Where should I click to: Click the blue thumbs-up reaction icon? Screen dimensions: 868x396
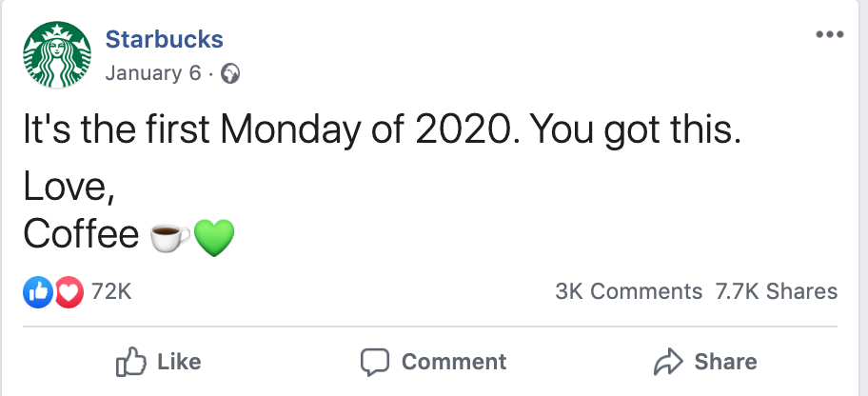coord(36,291)
